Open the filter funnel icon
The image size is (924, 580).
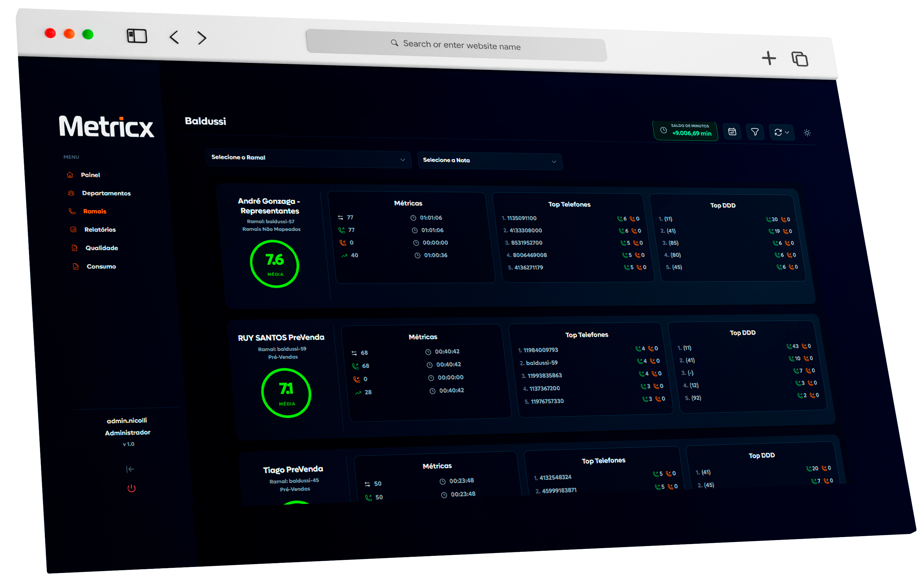[754, 132]
